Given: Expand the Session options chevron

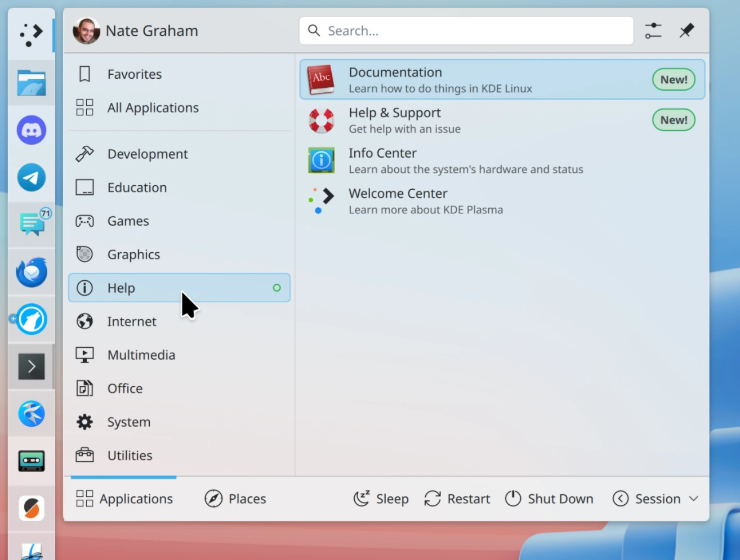Looking at the screenshot, I should pos(694,499).
